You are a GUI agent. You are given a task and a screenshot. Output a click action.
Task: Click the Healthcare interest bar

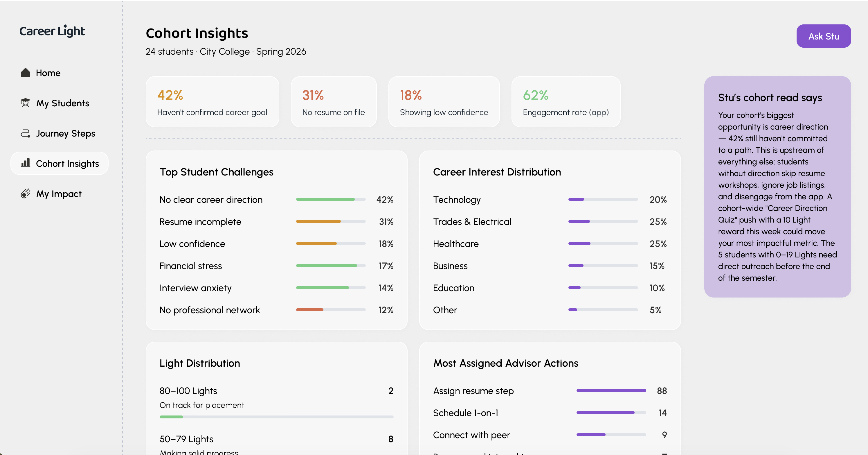point(603,243)
